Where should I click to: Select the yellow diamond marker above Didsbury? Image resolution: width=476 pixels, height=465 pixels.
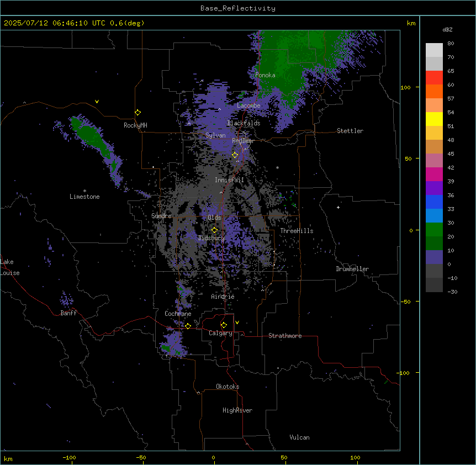click(x=215, y=230)
